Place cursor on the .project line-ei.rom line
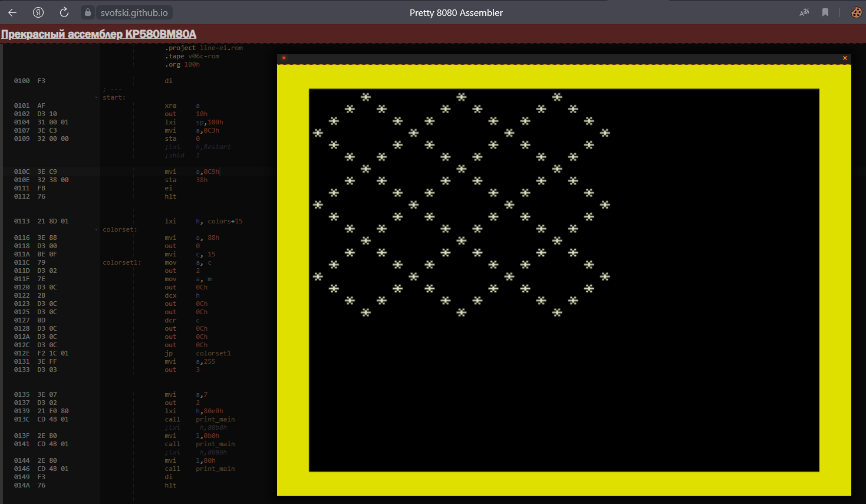Screen dimensions: 866x504 click(x=203, y=48)
